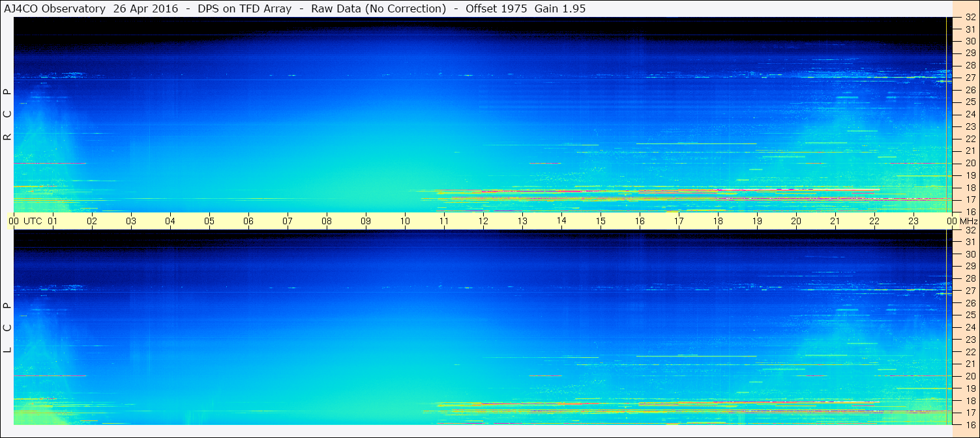The height and width of the screenshot is (438, 980).
Task: Select the 25 MHz label on the lower LCP scale
Action: click(970, 315)
